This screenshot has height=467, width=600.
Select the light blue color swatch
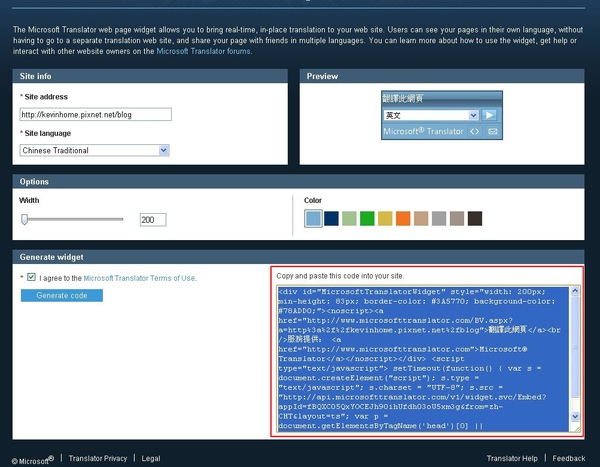tap(313, 219)
